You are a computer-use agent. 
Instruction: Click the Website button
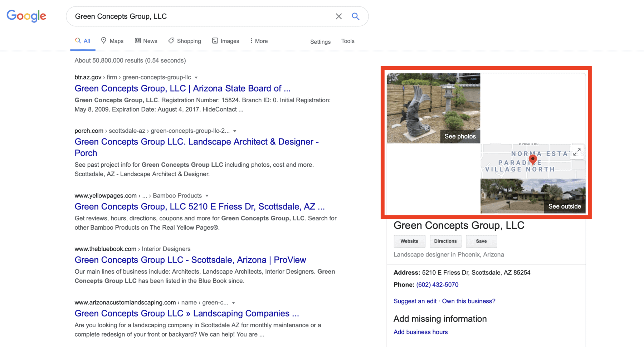point(409,241)
